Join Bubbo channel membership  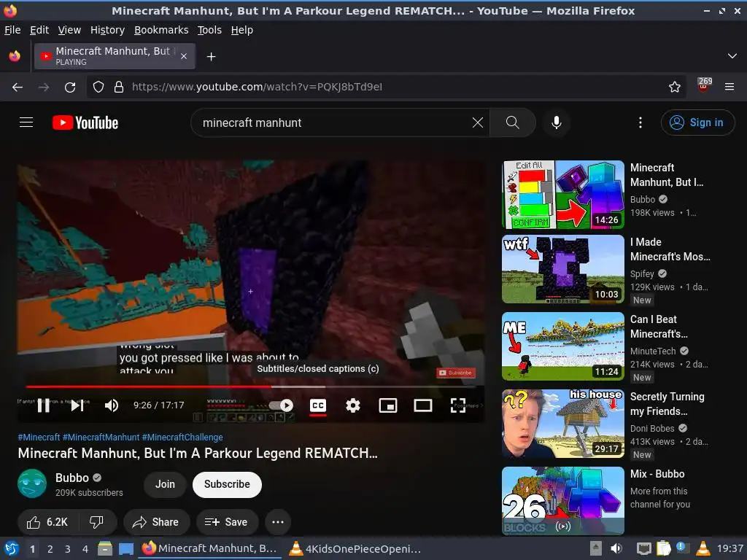(165, 484)
